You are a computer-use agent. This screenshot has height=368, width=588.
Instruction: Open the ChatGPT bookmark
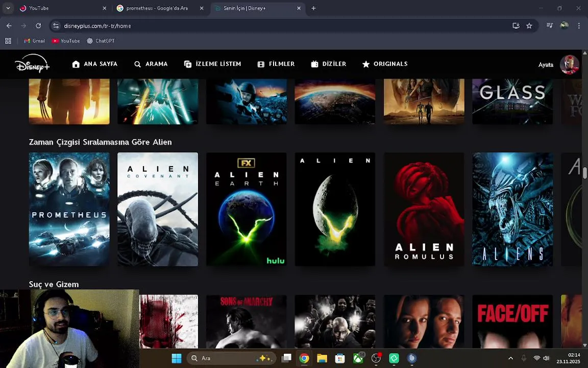click(101, 40)
